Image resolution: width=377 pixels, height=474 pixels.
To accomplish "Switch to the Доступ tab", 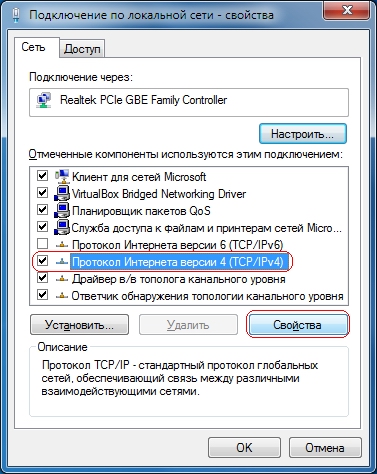I will [82, 49].
